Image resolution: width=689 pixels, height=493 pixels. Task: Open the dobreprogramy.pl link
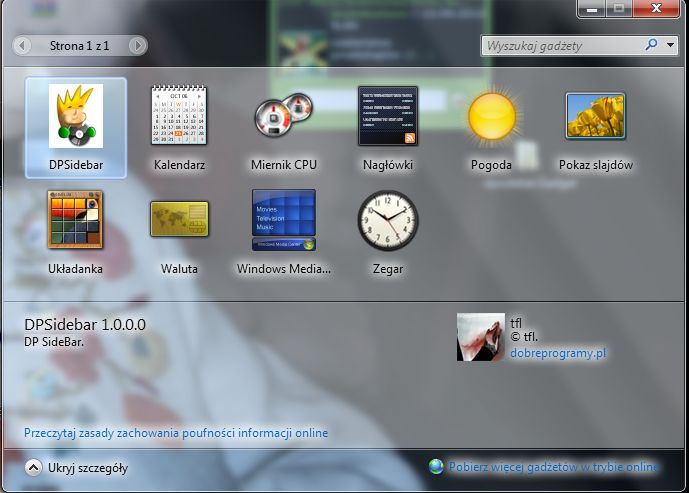point(558,353)
